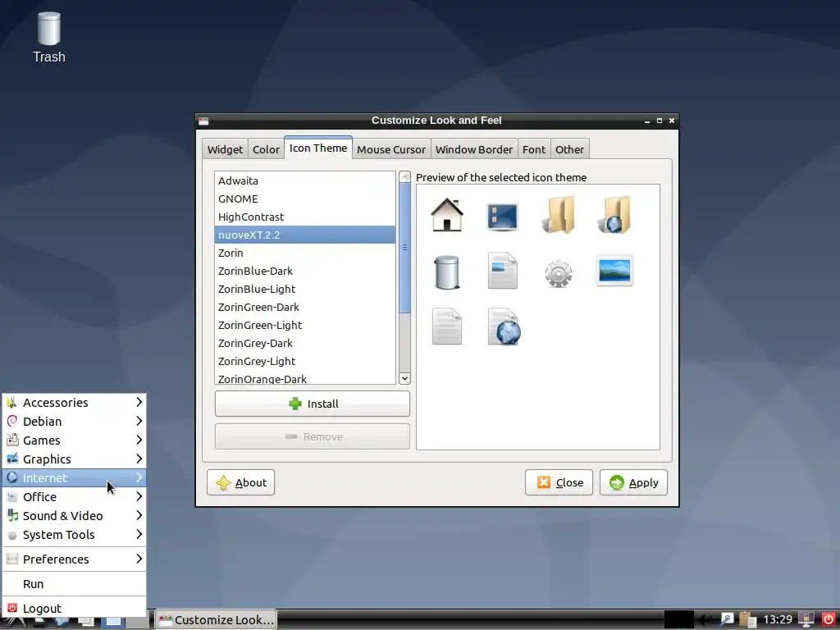Viewport: 840px width, 630px height.
Task: Click the landscape image preview icon
Action: point(614,271)
